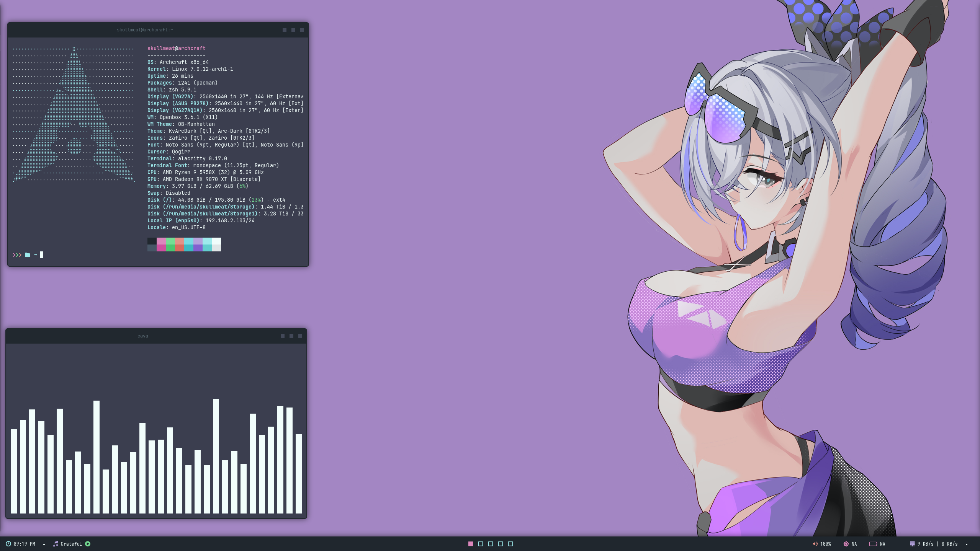Click the Font: Noto Sans line
The height and width of the screenshot is (551, 980).
[226, 145]
